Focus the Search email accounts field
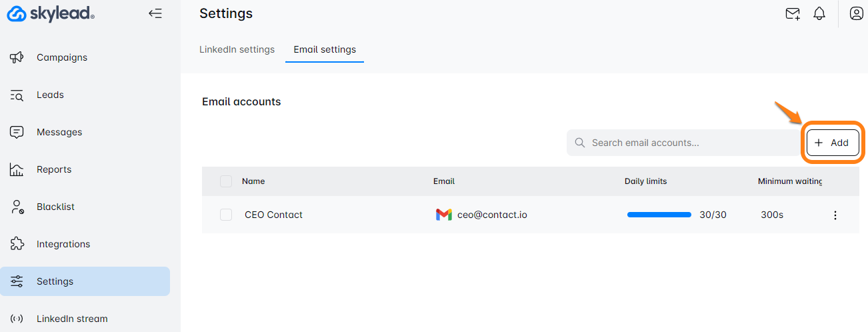 (x=687, y=143)
